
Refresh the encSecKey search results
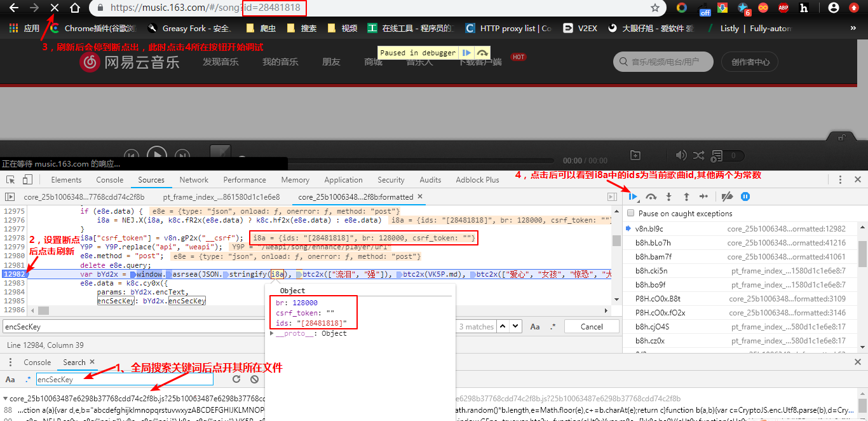[x=236, y=379]
